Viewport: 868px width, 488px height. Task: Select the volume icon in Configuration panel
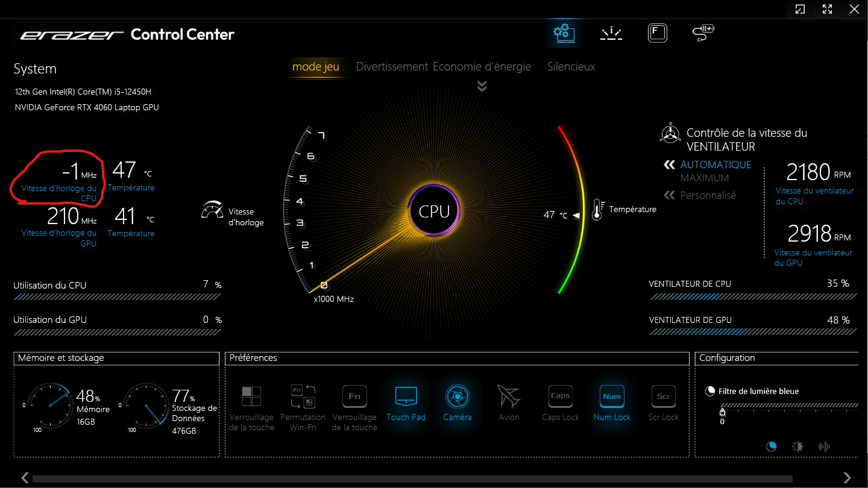coord(824,446)
